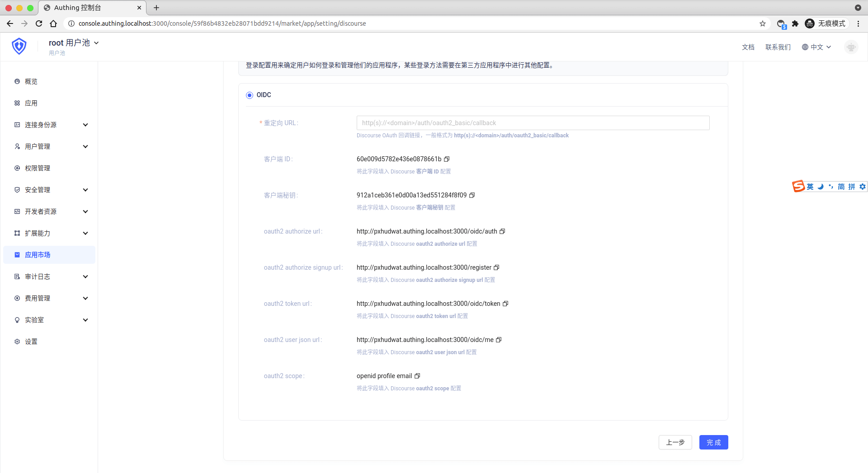Click the 上一步 button

[x=675, y=442]
